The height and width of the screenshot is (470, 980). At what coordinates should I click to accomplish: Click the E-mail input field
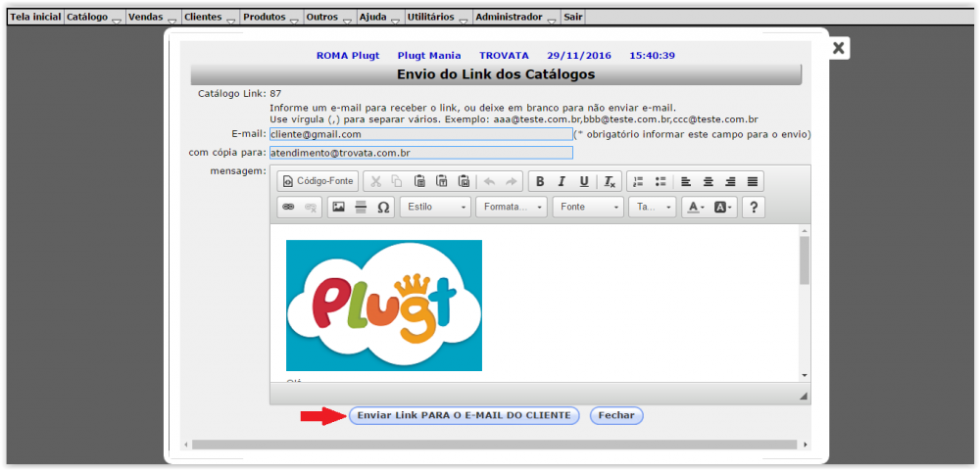point(421,134)
